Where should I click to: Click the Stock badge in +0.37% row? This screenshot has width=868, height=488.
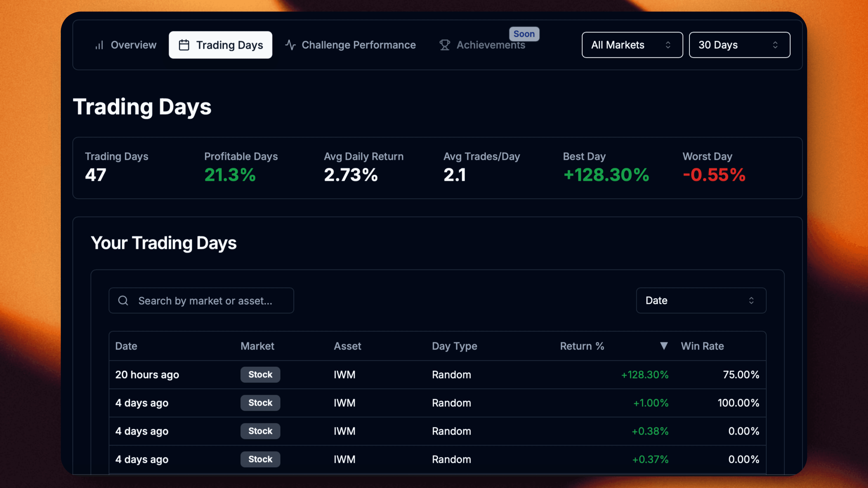(x=260, y=459)
